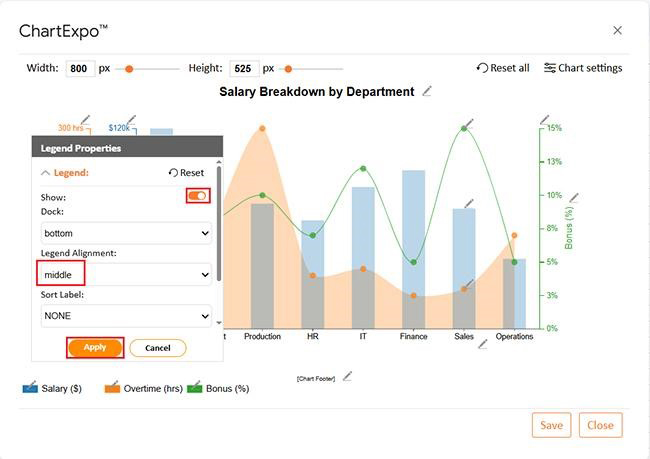Click Reset all option
The height and width of the screenshot is (459, 650).
(503, 68)
